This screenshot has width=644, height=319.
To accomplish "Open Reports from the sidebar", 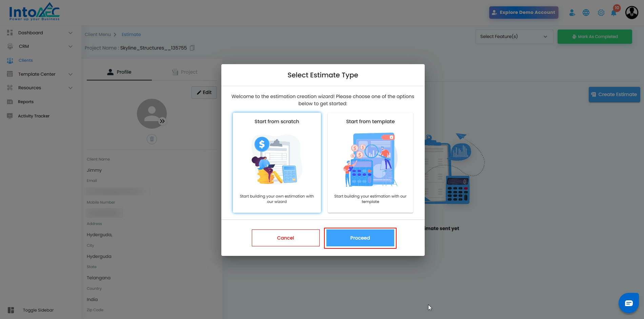I will 26,102.
